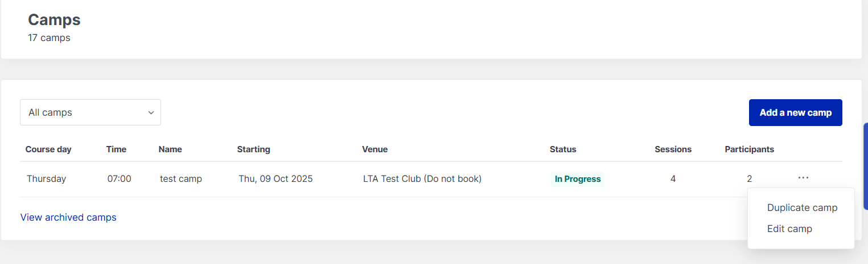Select the test camp name cell
Viewport: 868px width, 264px height.
[x=181, y=179]
